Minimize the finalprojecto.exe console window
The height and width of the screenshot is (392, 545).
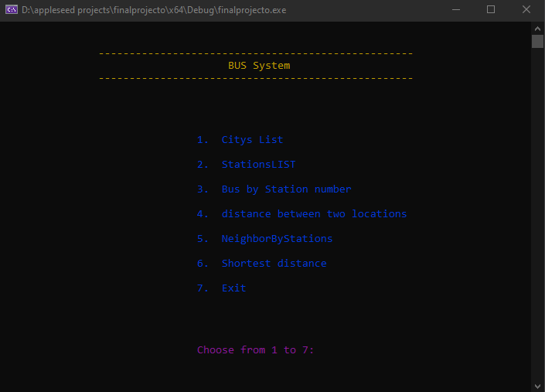coord(456,9)
